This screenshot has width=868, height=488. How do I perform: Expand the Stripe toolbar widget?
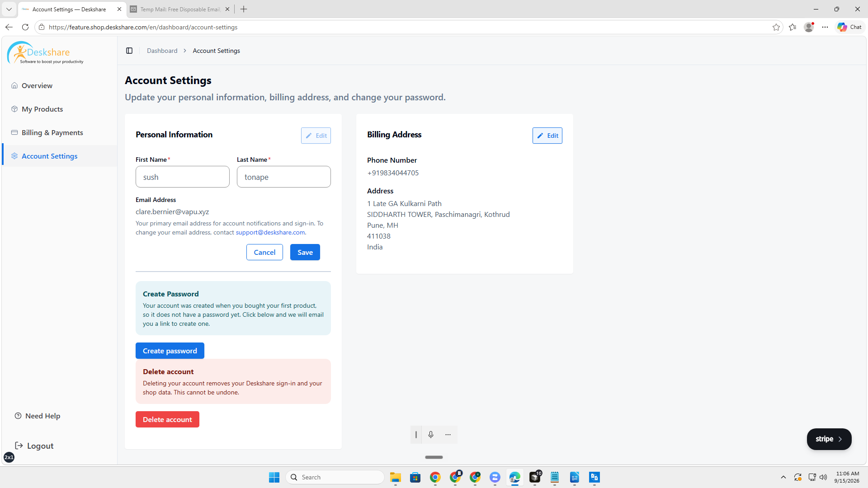pyautogui.click(x=829, y=439)
